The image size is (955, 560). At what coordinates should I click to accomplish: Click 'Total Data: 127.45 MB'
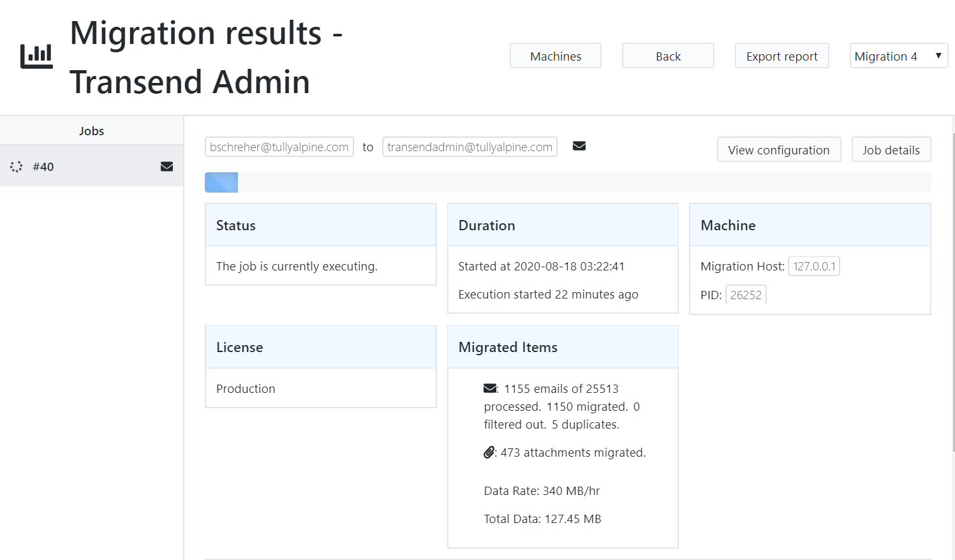[542, 519]
